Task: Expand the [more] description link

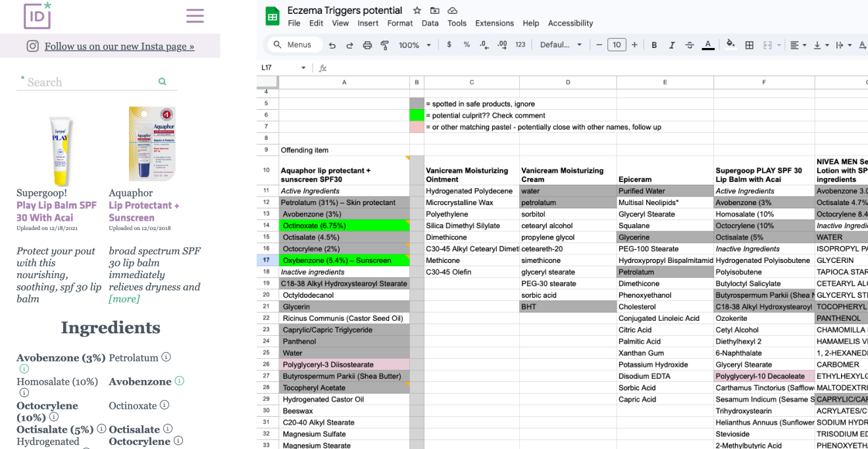Action: coord(124,298)
